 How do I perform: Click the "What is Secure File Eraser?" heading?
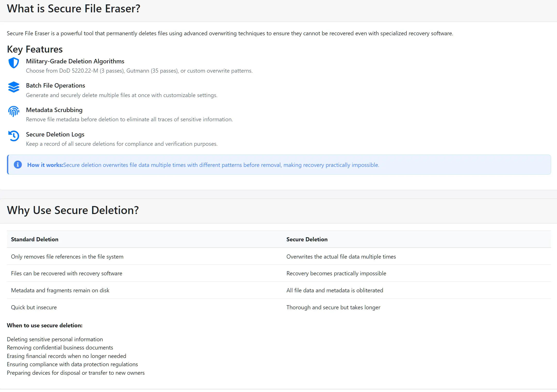click(x=73, y=9)
